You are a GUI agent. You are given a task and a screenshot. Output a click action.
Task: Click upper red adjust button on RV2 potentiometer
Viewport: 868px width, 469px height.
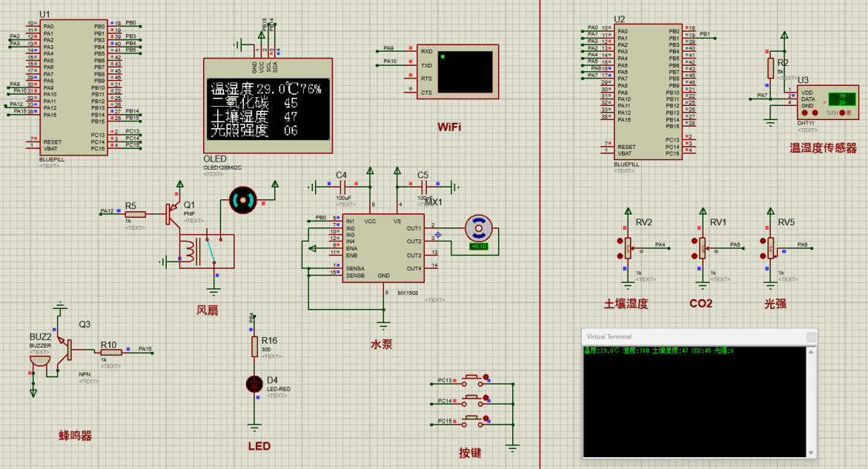click(x=619, y=241)
